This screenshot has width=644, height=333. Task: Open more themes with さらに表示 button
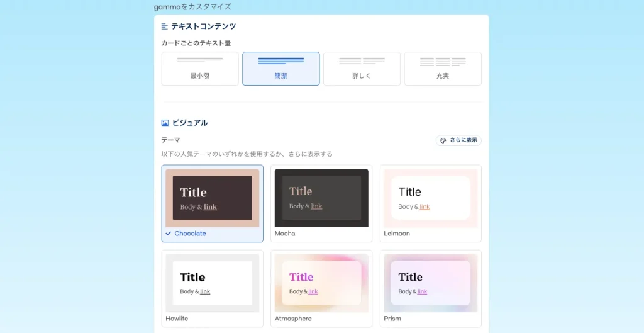(458, 140)
